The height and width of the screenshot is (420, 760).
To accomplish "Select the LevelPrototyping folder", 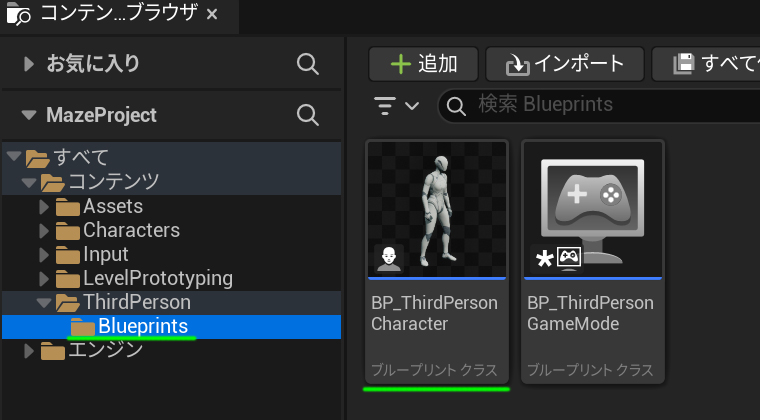I will (172, 279).
